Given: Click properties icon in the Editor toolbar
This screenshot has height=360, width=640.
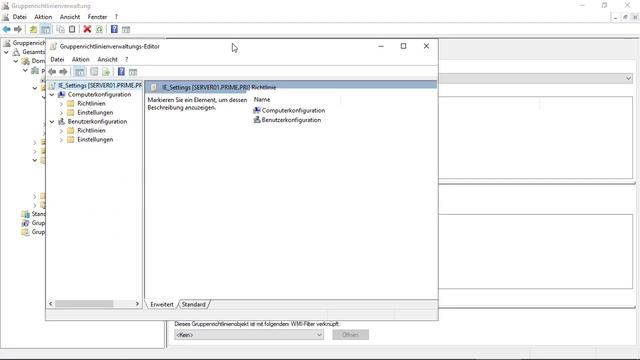Looking at the screenshot, I should [x=94, y=72].
